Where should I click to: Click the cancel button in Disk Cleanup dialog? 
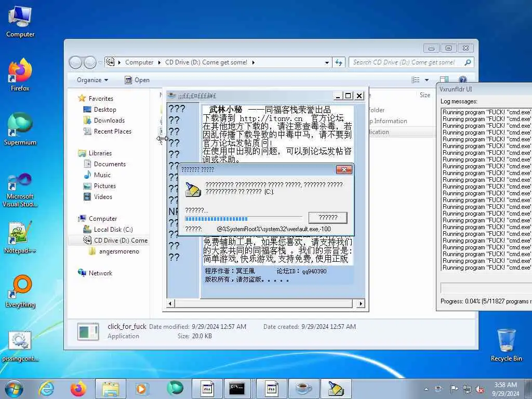pos(328,218)
